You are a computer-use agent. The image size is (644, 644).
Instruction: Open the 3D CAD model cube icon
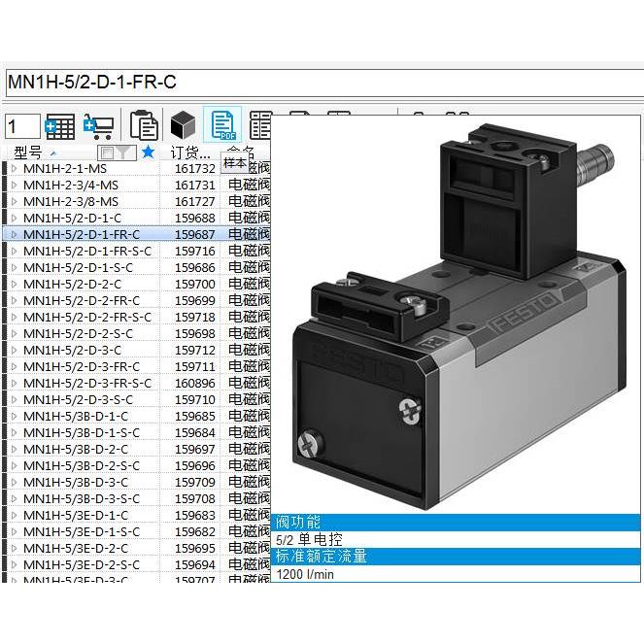tap(183, 125)
